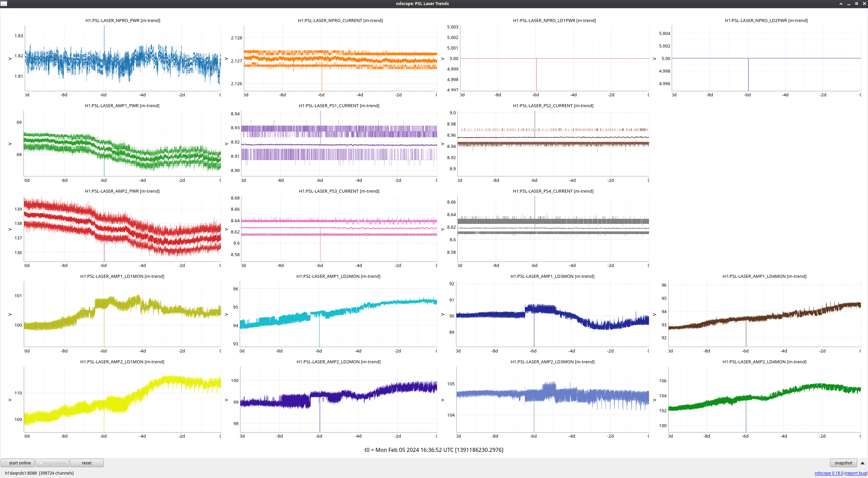Image resolution: width=868 pixels, height=478 pixels.
Task: Open the ndscope 0.18.0 link
Action: [x=828, y=473]
